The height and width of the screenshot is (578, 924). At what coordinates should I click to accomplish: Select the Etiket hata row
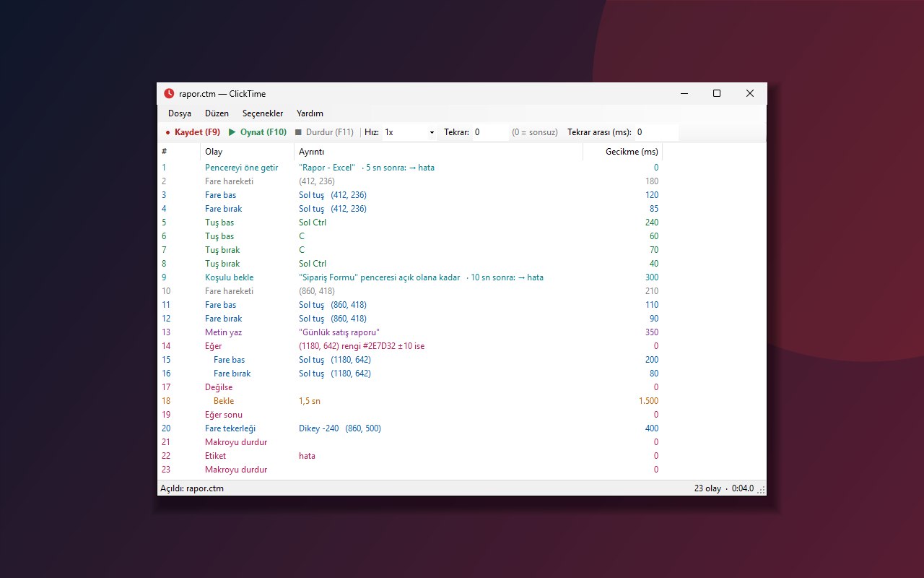462,456
